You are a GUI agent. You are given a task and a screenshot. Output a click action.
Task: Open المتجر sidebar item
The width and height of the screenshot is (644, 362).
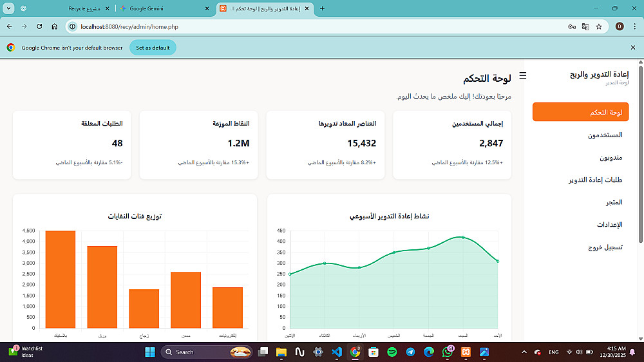point(614,202)
